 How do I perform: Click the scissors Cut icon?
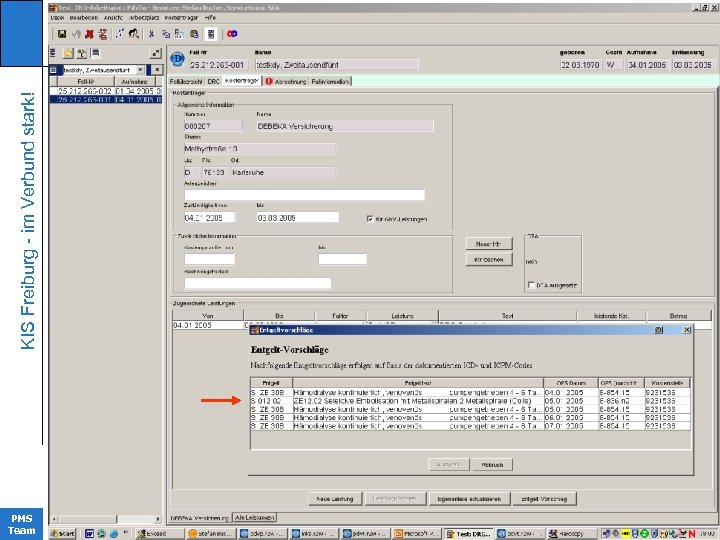point(151,34)
